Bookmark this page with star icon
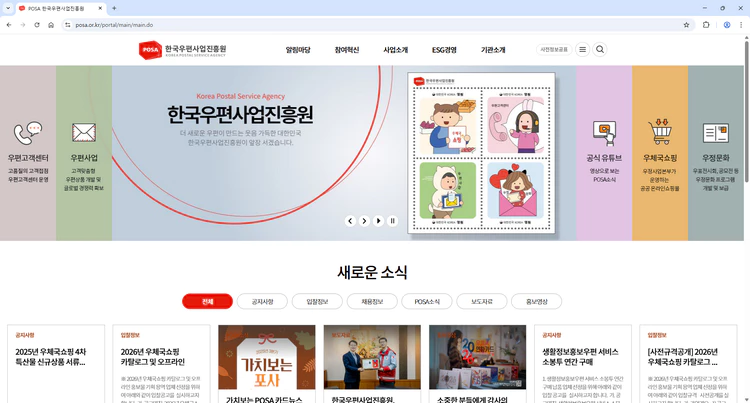Screen dimensions: 750x403 (686, 24)
